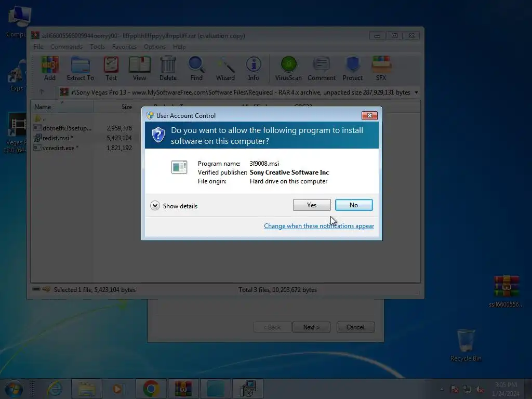Open the Tools menu in WinRAR

coord(97,47)
